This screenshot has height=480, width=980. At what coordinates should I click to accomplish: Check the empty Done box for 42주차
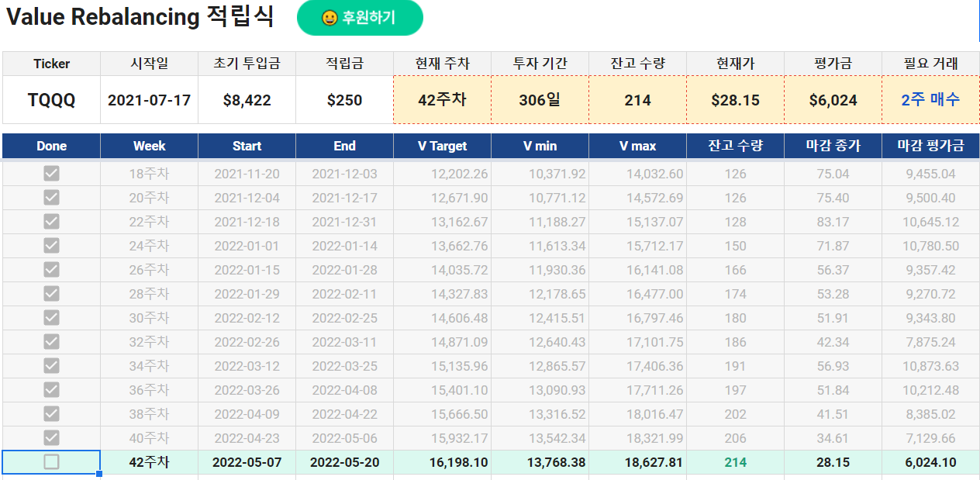pos(51,462)
